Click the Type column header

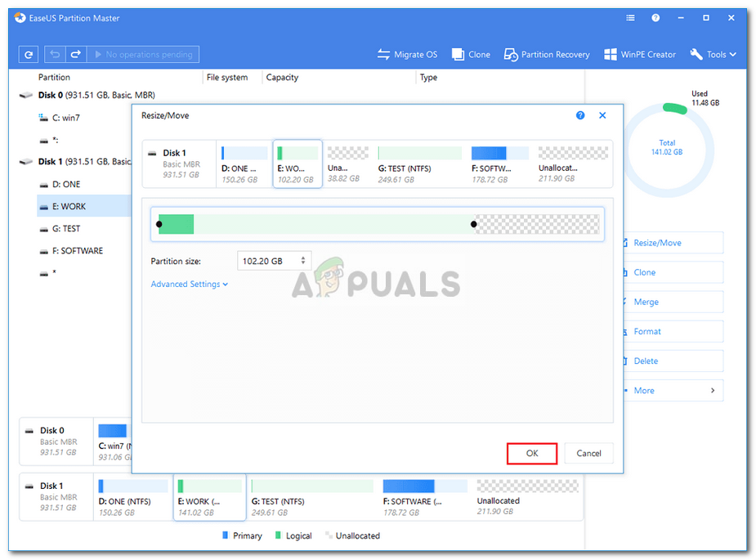tap(428, 77)
